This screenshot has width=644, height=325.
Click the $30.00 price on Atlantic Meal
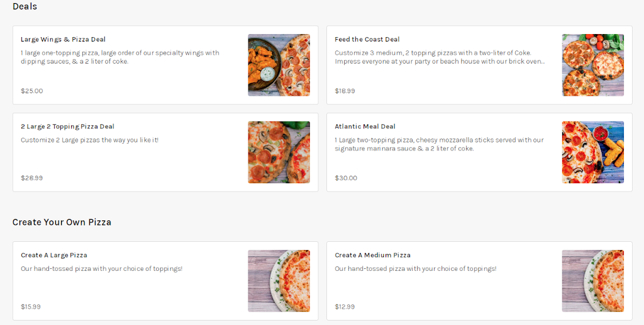pos(345,178)
